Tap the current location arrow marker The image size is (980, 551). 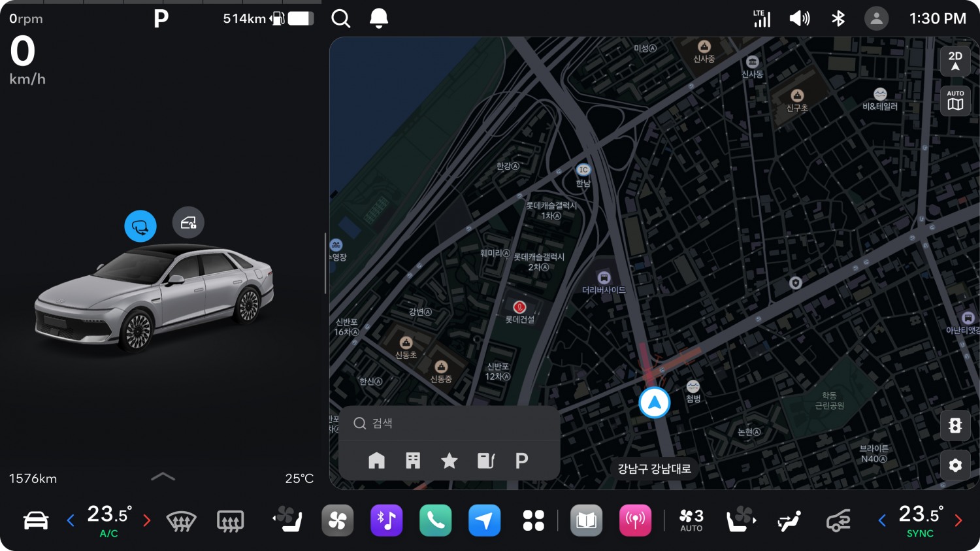pyautogui.click(x=655, y=403)
